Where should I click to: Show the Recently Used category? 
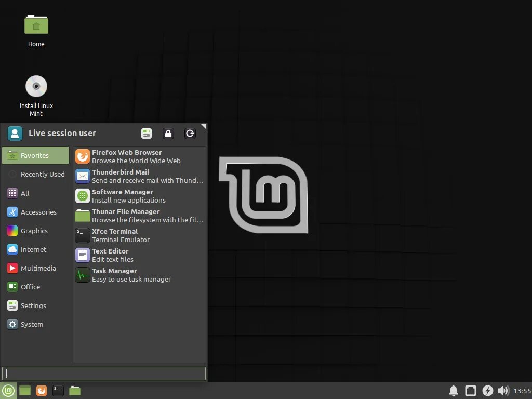36,174
